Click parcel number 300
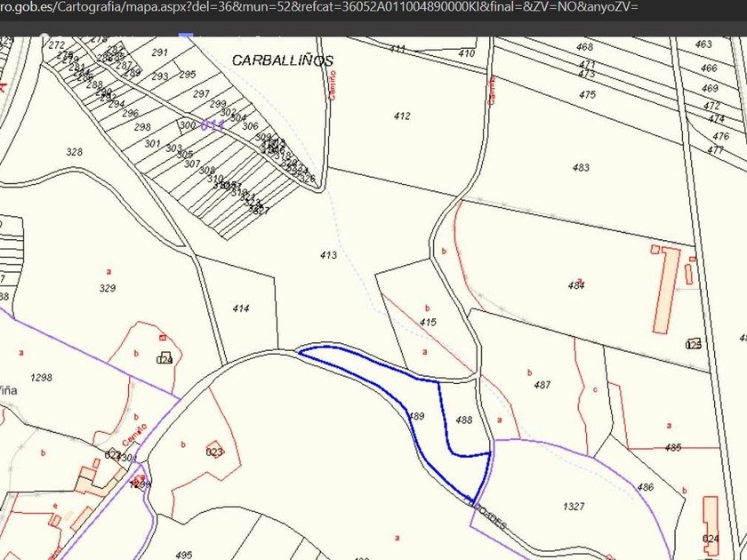The height and width of the screenshot is (560, 747). pos(188,125)
